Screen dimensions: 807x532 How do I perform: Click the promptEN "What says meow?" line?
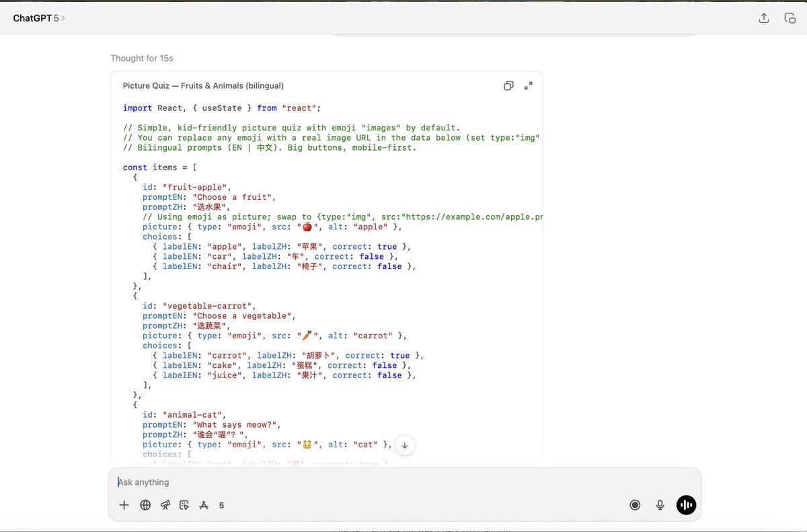pos(211,425)
